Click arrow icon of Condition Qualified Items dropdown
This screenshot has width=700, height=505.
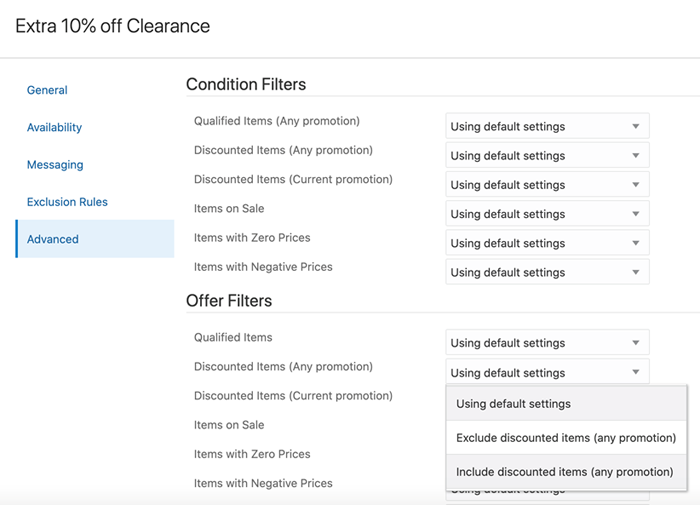(635, 126)
